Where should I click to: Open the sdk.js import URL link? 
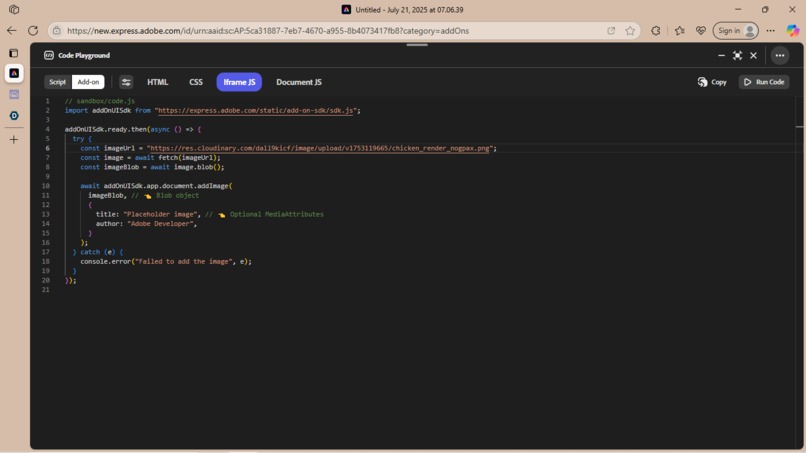tap(255, 111)
